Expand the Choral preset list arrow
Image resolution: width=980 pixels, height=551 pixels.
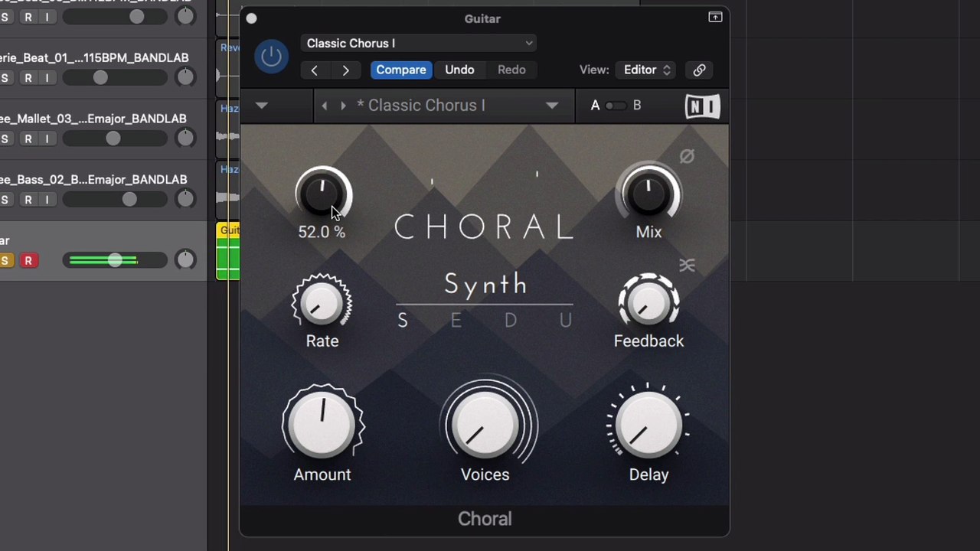coord(551,106)
